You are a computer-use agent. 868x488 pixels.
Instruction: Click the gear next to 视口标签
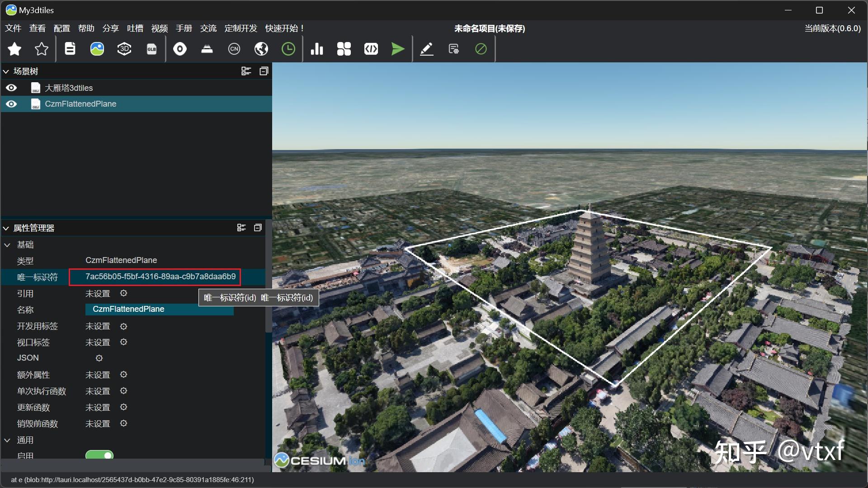[123, 342]
